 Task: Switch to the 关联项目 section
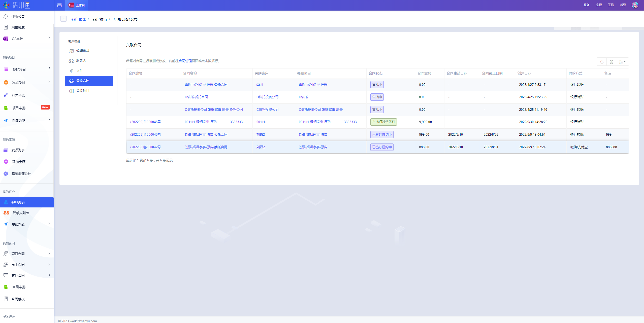point(83,91)
